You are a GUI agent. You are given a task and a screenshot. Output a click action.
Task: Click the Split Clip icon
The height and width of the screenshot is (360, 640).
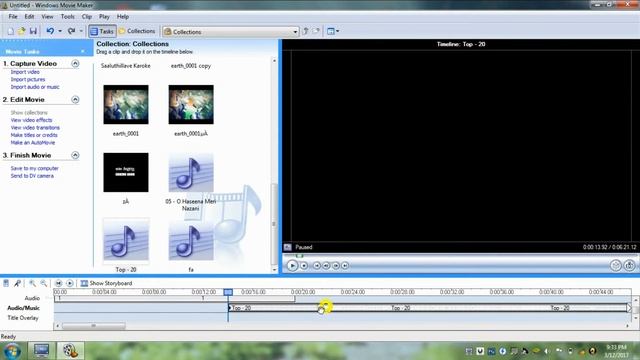tap(616, 266)
